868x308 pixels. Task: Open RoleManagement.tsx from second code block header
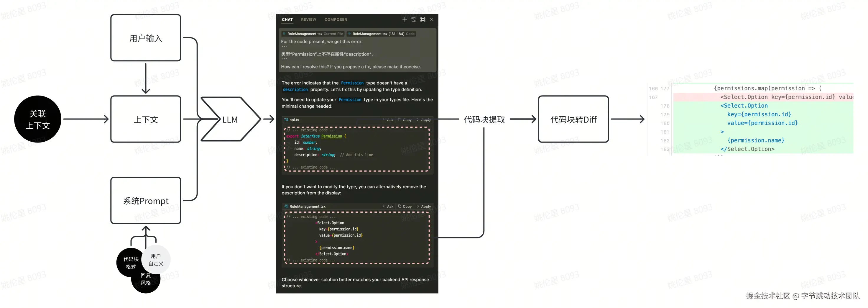pyautogui.click(x=307, y=206)
